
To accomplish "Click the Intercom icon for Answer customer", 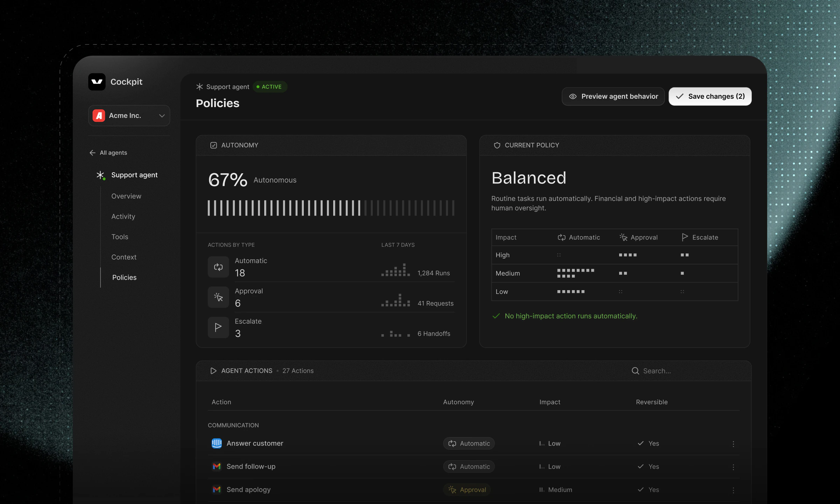I will click(x=217, y=443).
